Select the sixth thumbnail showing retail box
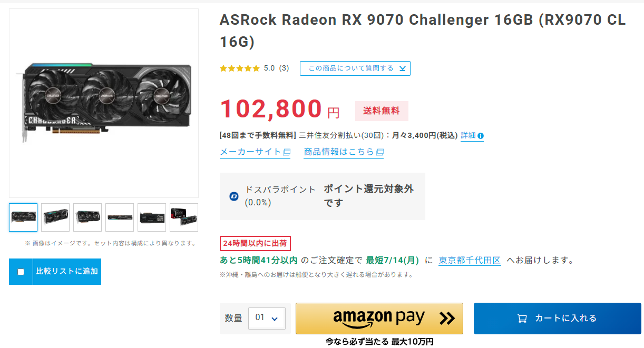Image resolution: width=644 pixels, height=348 pixels. 184,217
